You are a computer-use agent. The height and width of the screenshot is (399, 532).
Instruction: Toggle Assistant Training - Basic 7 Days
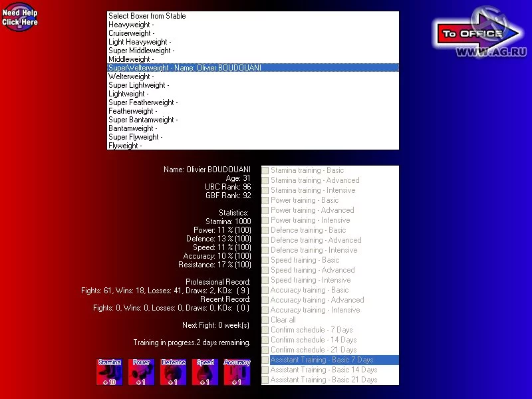tap(265, 360)
